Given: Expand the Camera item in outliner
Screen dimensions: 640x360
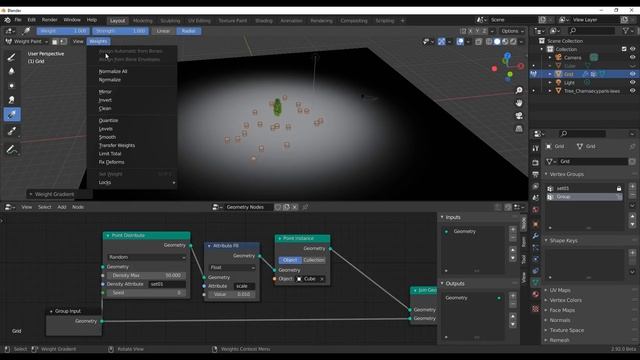Looking at the screenshot, I should pos(549,58).
